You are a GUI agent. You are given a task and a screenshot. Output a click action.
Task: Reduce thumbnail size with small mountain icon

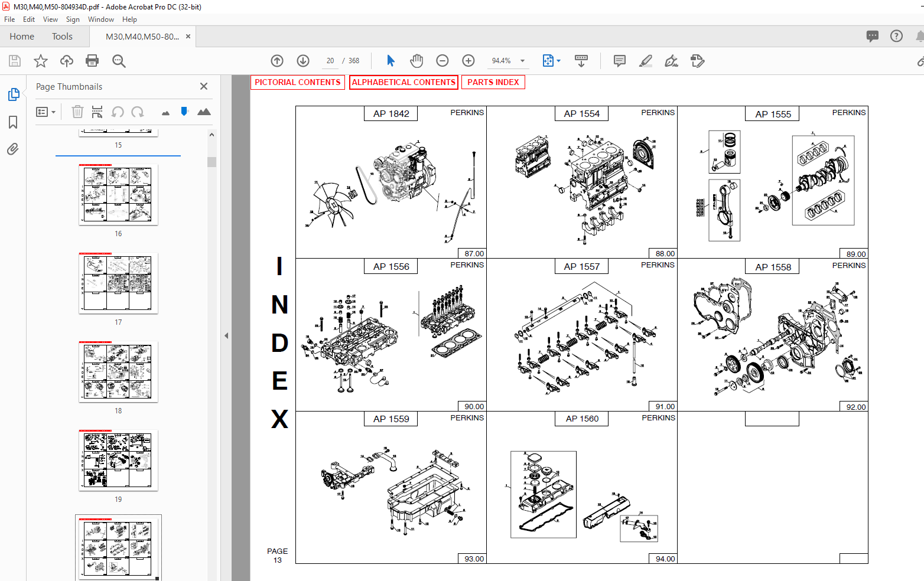(165, 113)
